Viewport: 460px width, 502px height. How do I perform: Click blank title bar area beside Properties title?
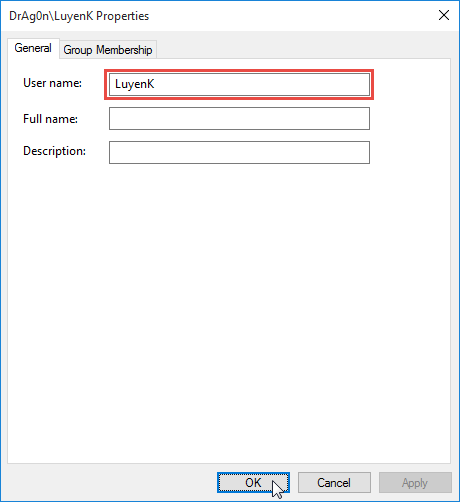click(x=290, y=16)
